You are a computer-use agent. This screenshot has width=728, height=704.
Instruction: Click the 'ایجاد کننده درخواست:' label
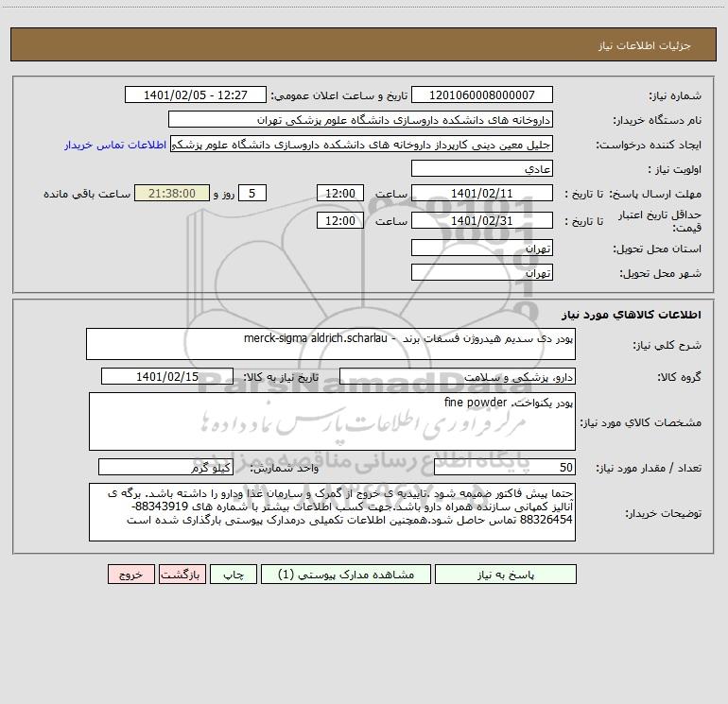click(649, 146)
